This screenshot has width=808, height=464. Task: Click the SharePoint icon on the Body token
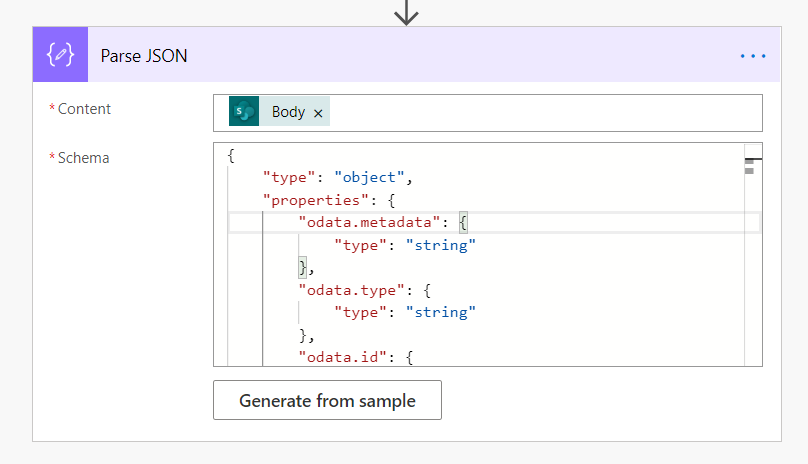(x=244, y=112)
